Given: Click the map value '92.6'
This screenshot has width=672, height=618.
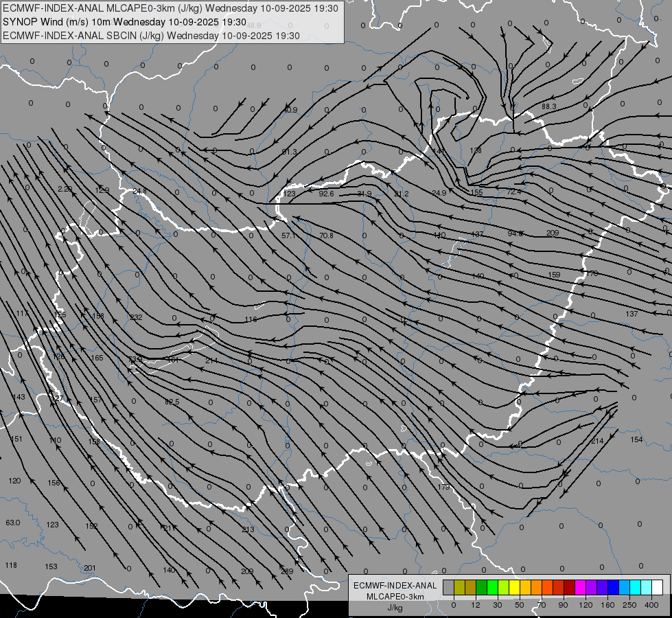Looking at the screenshot, I should coord(326,194).
